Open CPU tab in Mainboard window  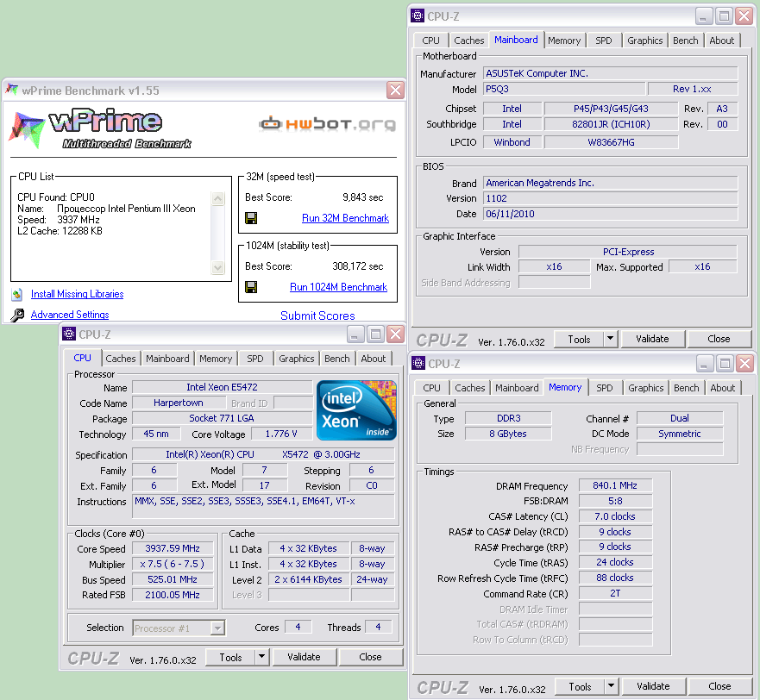[430, 41]
